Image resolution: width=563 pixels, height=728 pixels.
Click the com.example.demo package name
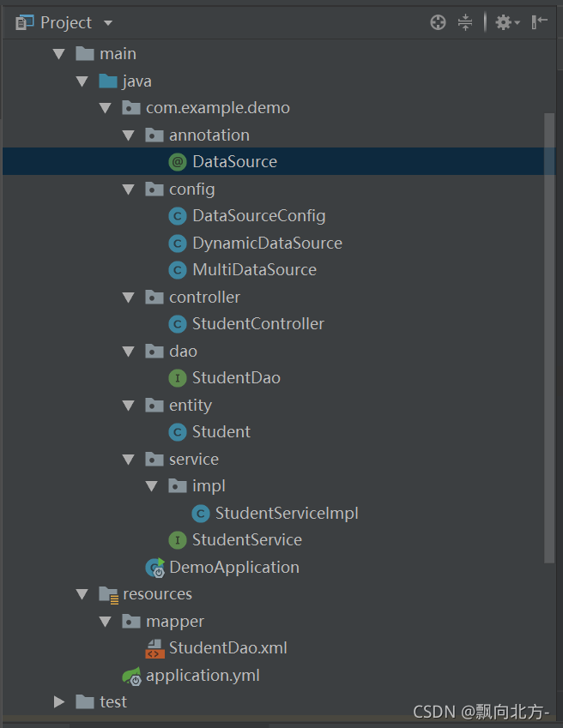[x=217, y=107]
